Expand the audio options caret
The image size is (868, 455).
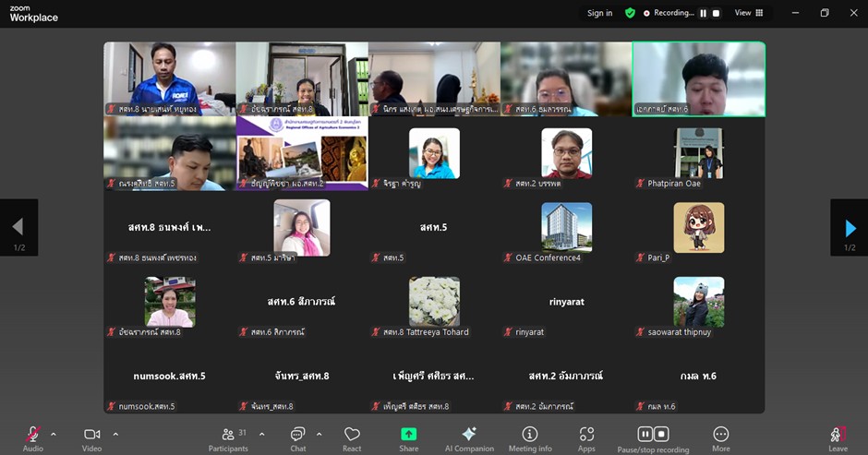coord(53,434)
